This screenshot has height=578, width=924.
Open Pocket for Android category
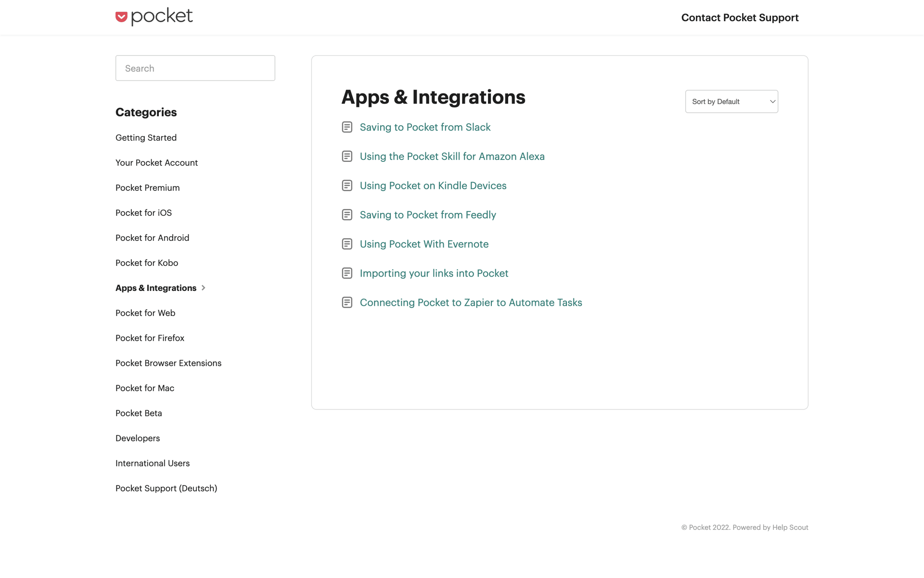(152, 238)
